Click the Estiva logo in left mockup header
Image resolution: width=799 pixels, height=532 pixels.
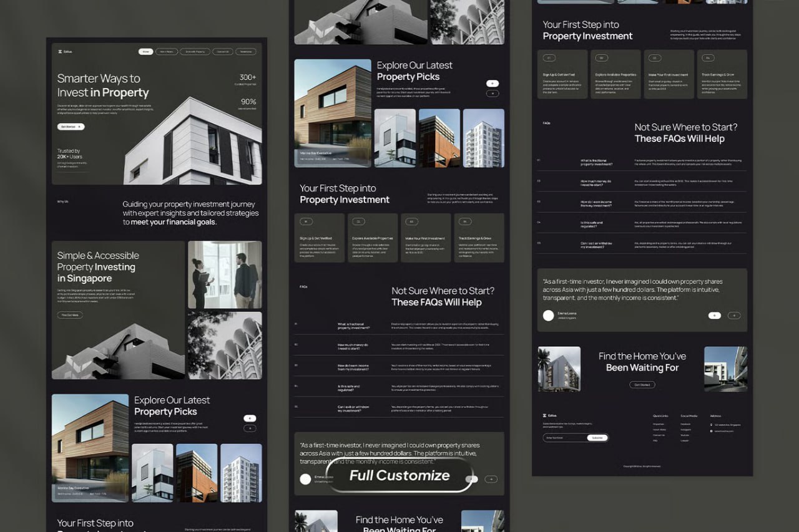[x=65, y=52]
